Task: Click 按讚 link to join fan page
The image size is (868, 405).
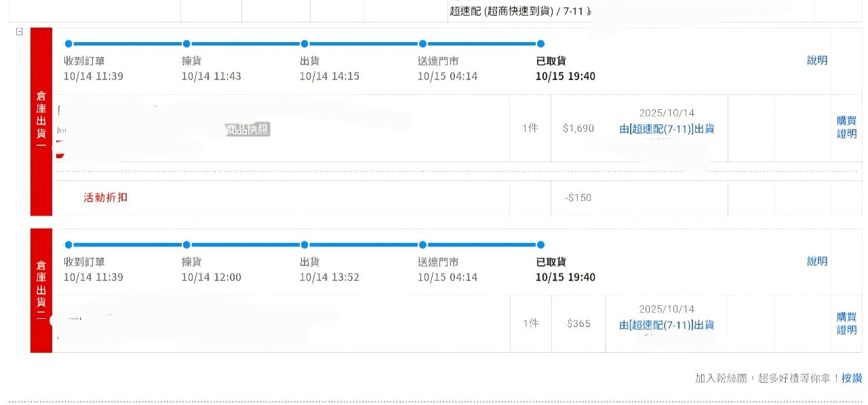Action: click(x=852, y=379)
